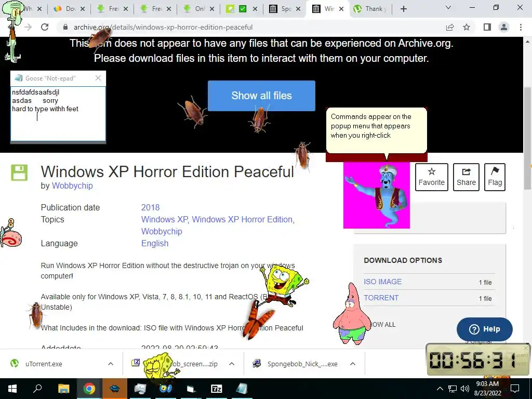The height and width of the screenshot is (399, 532).
Task: Expand Spongebob_Nick exe download options
Action: (x=353, y=364)
